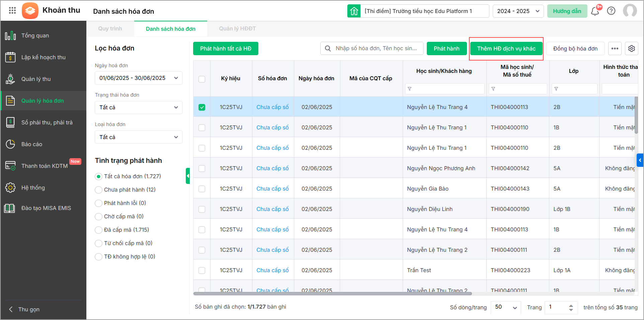
Task: Switch to the Quản lý HĐĐT tab
Action: (237, 29)
